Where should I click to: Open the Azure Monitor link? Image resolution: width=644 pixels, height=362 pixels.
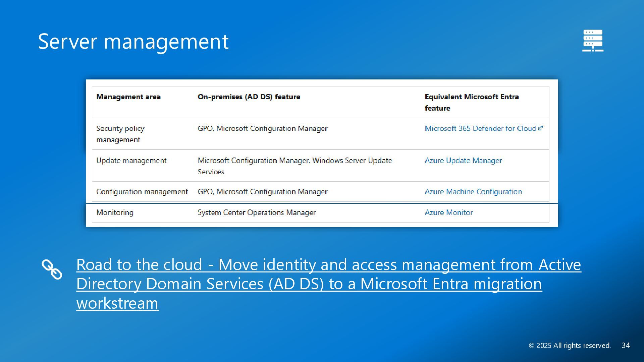coord(449,212)
